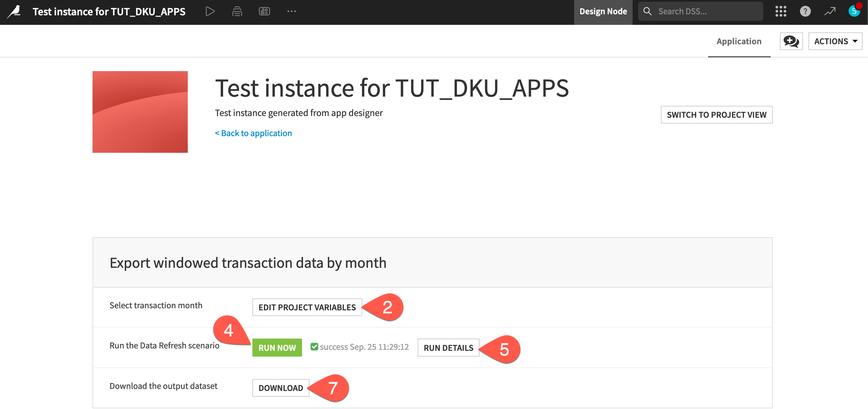
Task: Click the success checkmark beside the scenario status
Action: (314, 347)
